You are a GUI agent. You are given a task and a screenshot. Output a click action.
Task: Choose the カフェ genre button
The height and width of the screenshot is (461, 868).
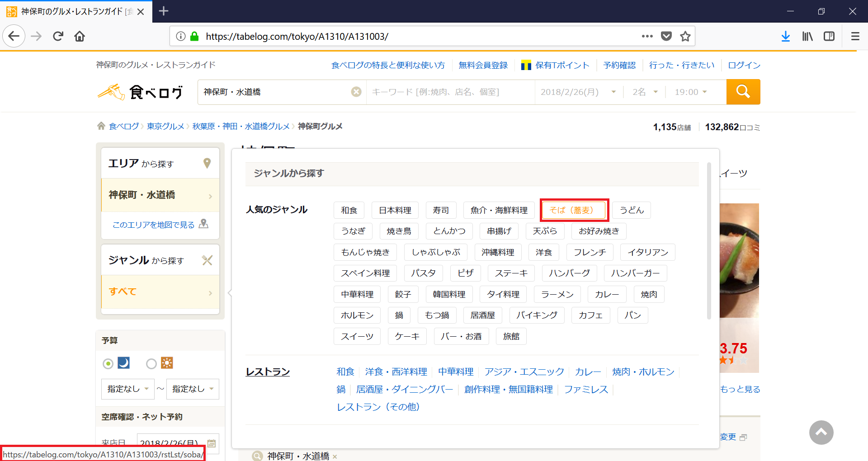[x=591, y=315]
